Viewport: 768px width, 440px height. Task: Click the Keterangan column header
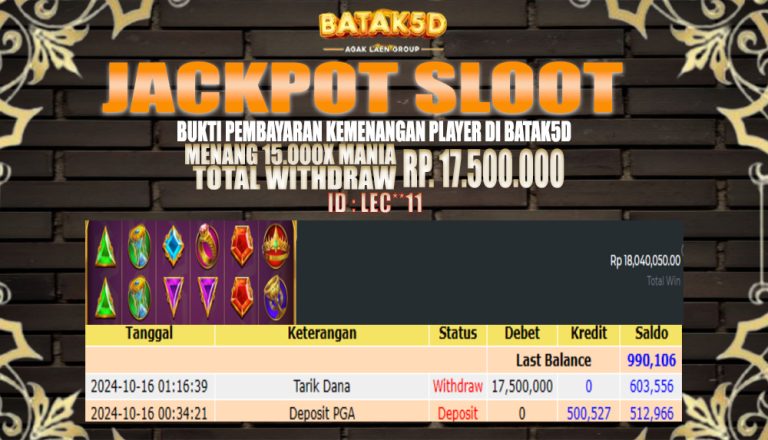point(322,333)
